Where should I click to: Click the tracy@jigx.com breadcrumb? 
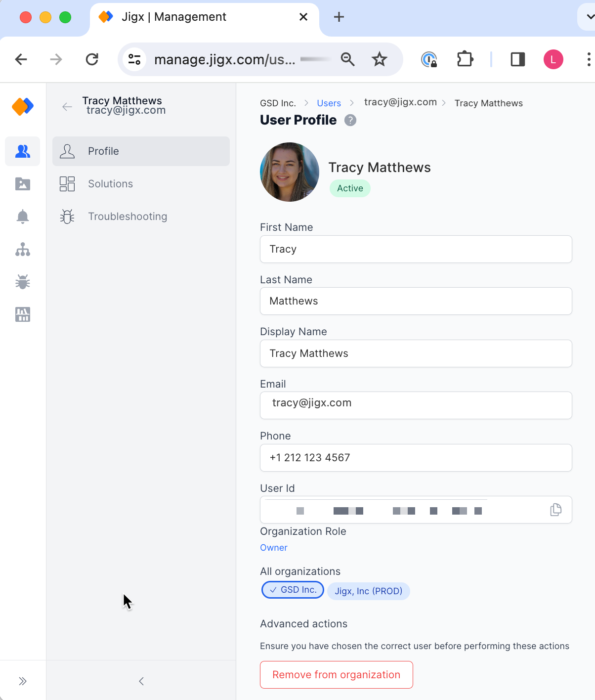click(x=400, y=102)
